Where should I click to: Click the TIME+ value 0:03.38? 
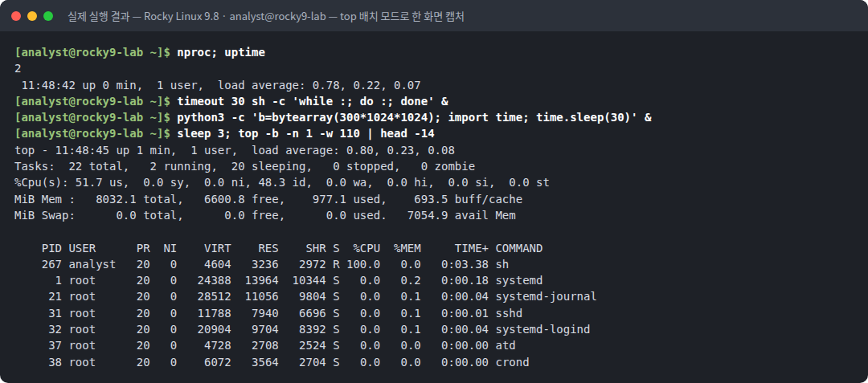(465, 265)
